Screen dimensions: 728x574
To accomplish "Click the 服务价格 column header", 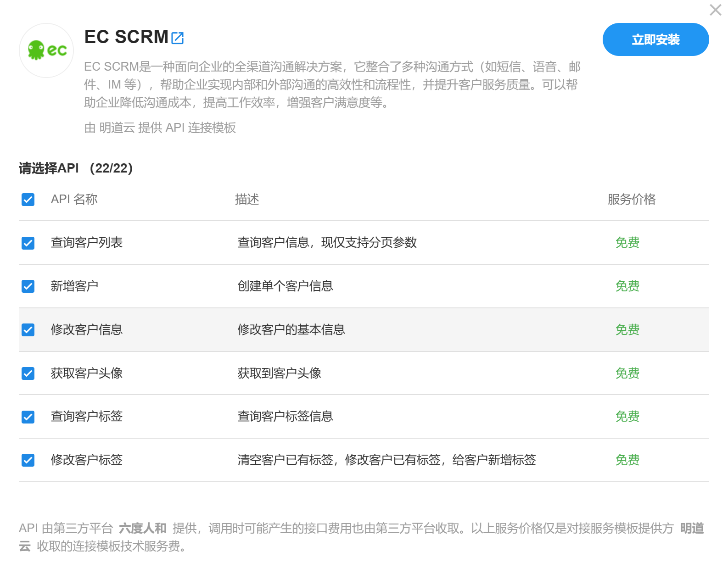I will [x=632, y=199].
